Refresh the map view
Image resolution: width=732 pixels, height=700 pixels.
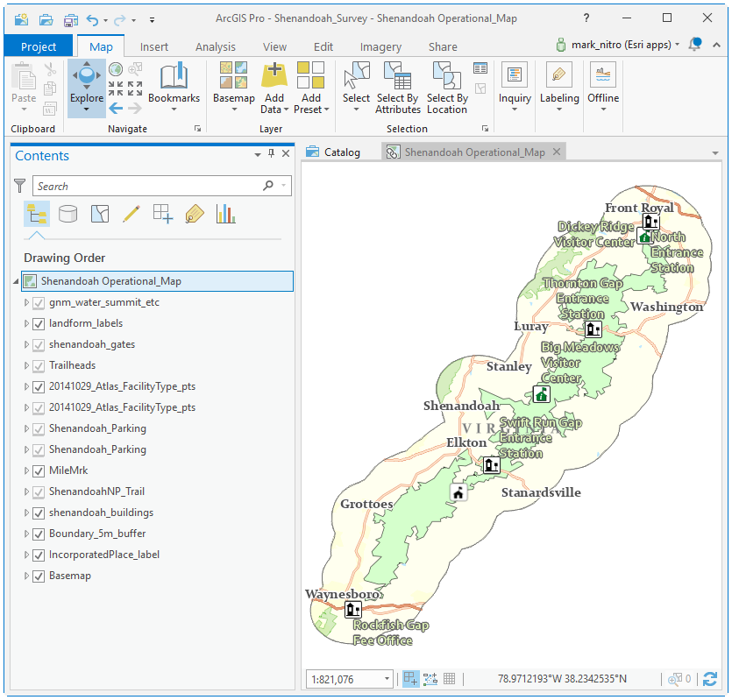[x=710, y=679]
